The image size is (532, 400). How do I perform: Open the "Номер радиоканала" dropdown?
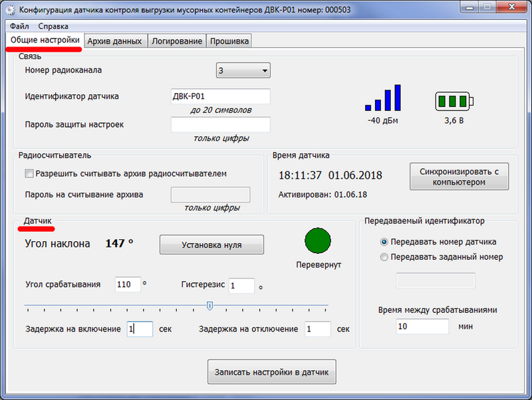(x=243, y=70)
